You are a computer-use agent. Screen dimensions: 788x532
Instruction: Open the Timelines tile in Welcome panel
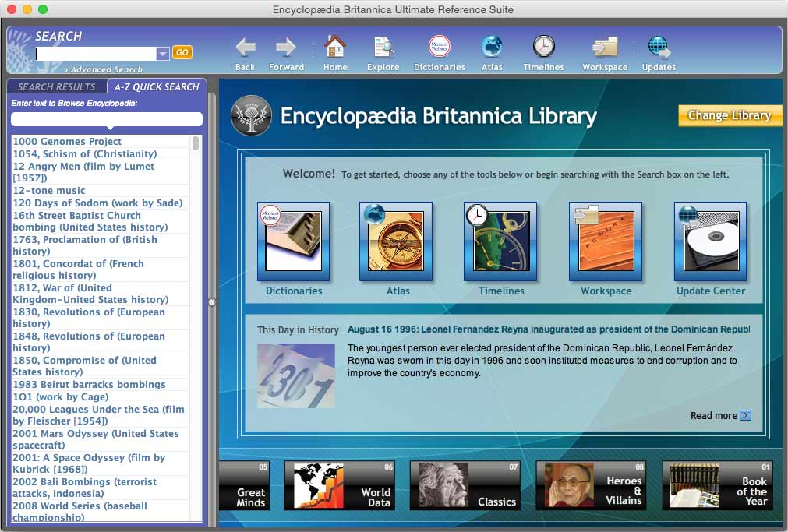pos(500,241)
